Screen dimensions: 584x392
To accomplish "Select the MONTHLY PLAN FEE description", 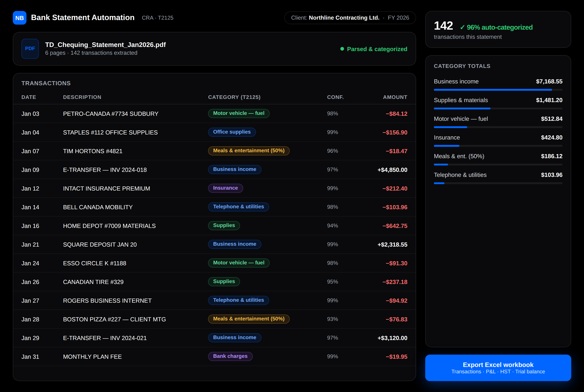I will pyautogui.click(x=92, y=357).
